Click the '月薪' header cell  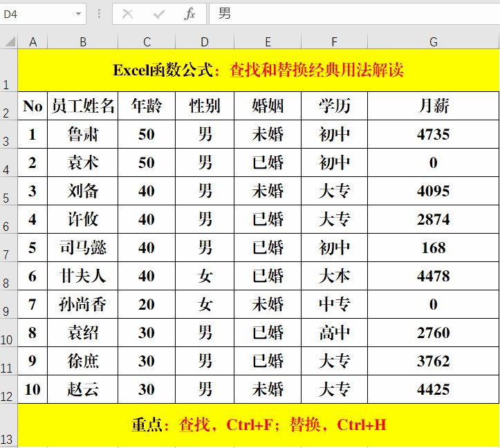[x=434, y=106]
